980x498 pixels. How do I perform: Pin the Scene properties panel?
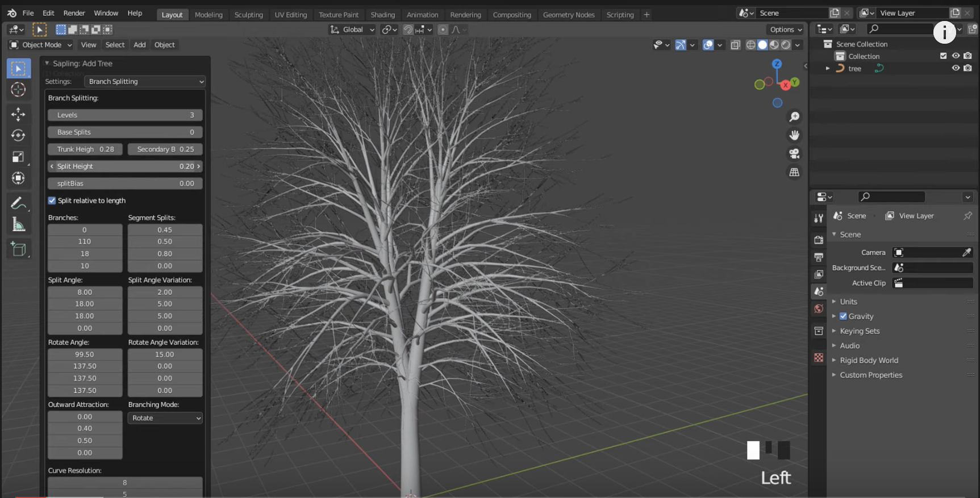tap(968, 216)
